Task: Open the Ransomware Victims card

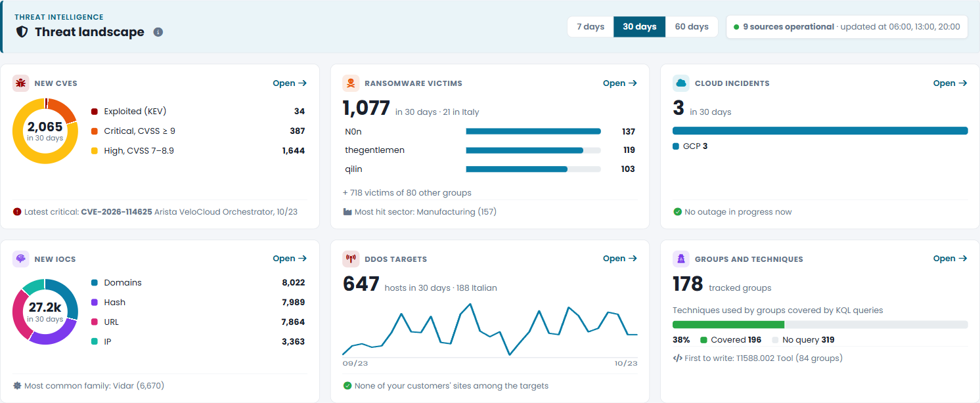Action: point(620,83)
